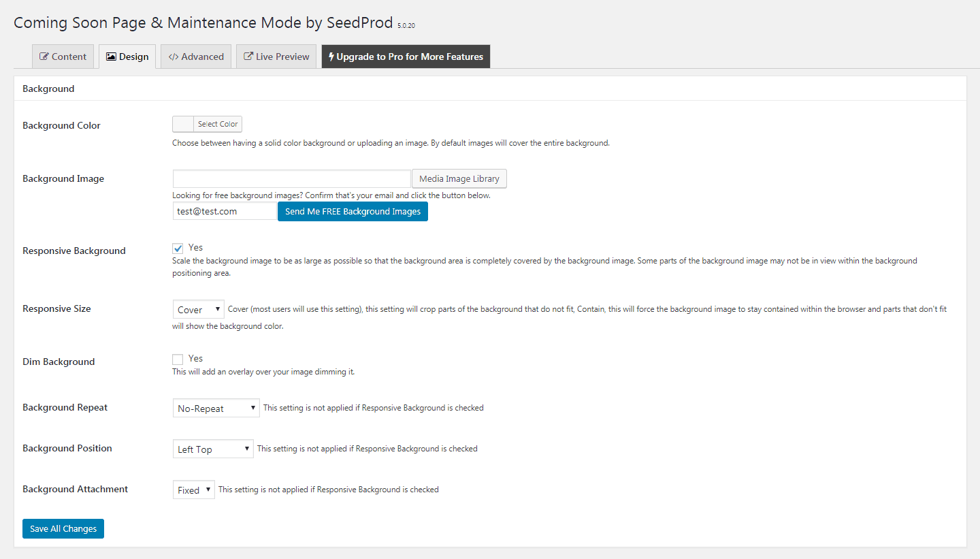Click the Background Image URL field
The width and height of the screenshot is (980, 559).
click(292, 178)
